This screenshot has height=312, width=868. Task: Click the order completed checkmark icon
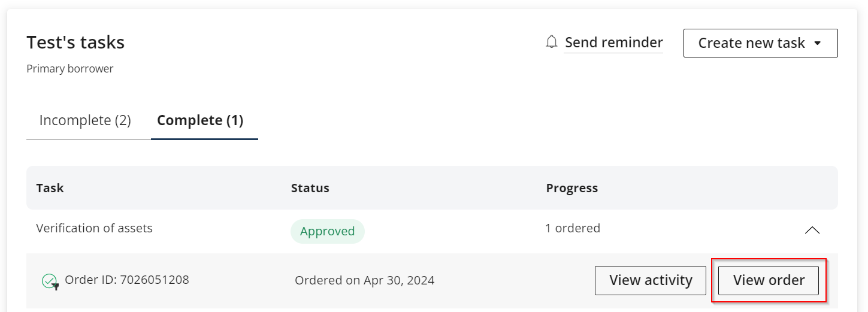tap(49, 280)
